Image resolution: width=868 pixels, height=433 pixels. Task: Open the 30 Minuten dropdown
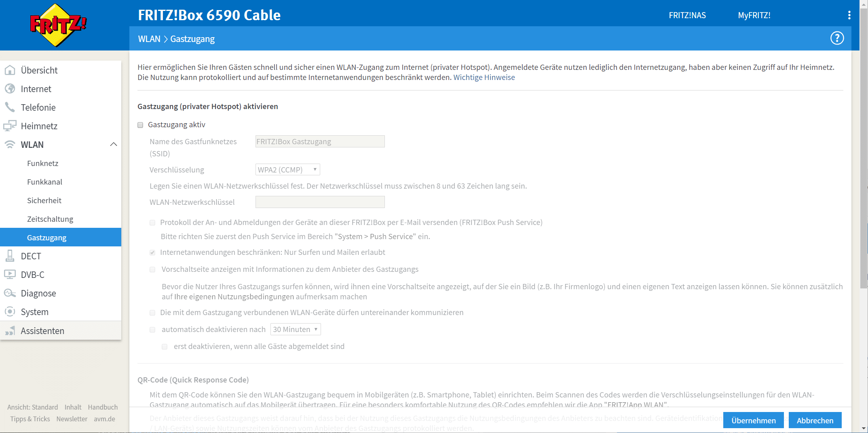pos(295,330)
